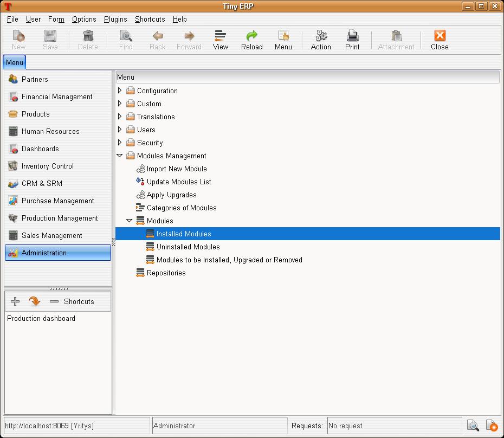Go Back using the toolbar arrow

[158, 36]
